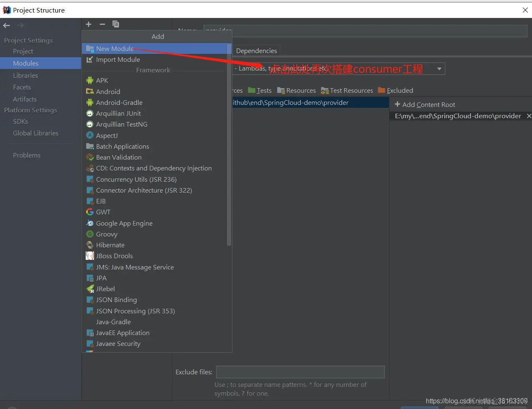Click the CDI Contexts and Dependency Injection icon

point(89,168)
